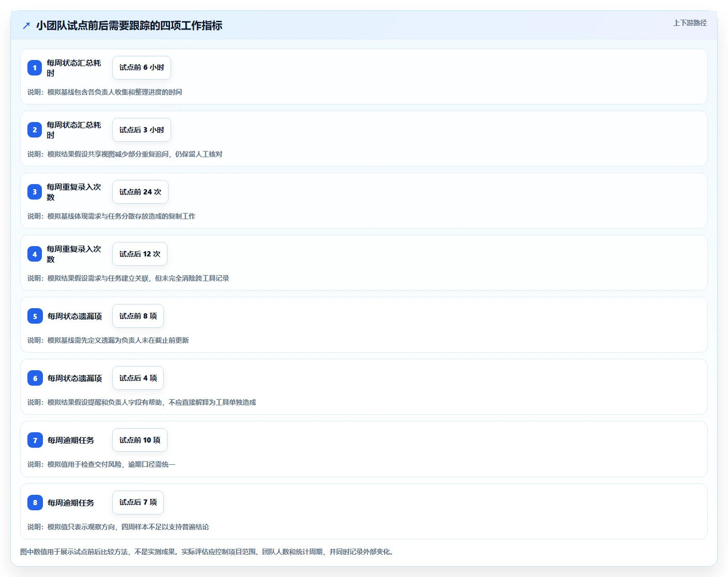Click note about 未完全消除跨工具记录
The width and height of the screenshot is (728, 577).
point(128,278)
